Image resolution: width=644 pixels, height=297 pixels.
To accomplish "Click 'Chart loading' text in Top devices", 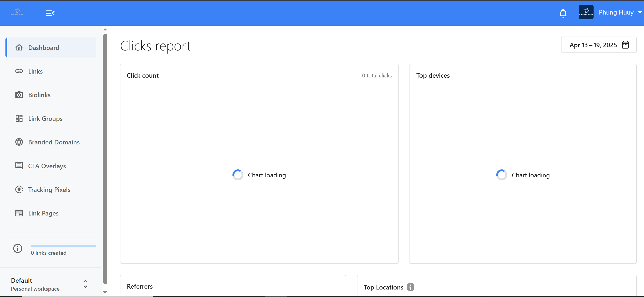I will click(x=531, y=175).
